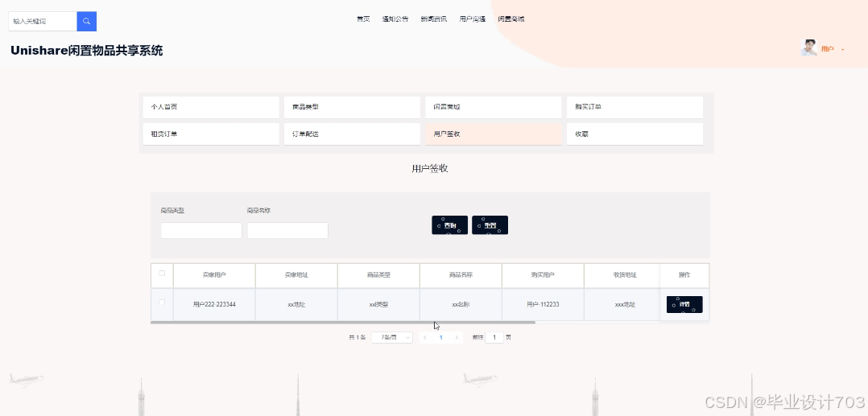Click the 商品类型 column header in table
The height and width of the screenshot is (416, 868).
click(x=378, y=275)
